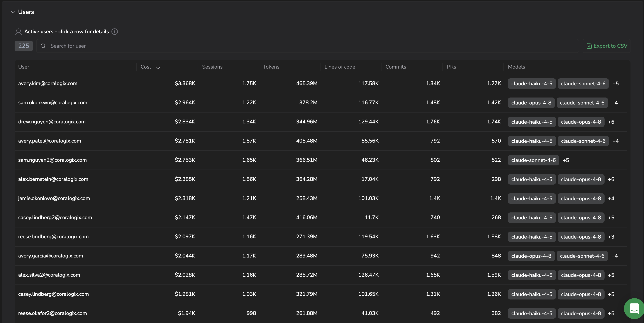644x323 pixels.
Task: Click the 416.06M tokens value
Action: point(307,218)
